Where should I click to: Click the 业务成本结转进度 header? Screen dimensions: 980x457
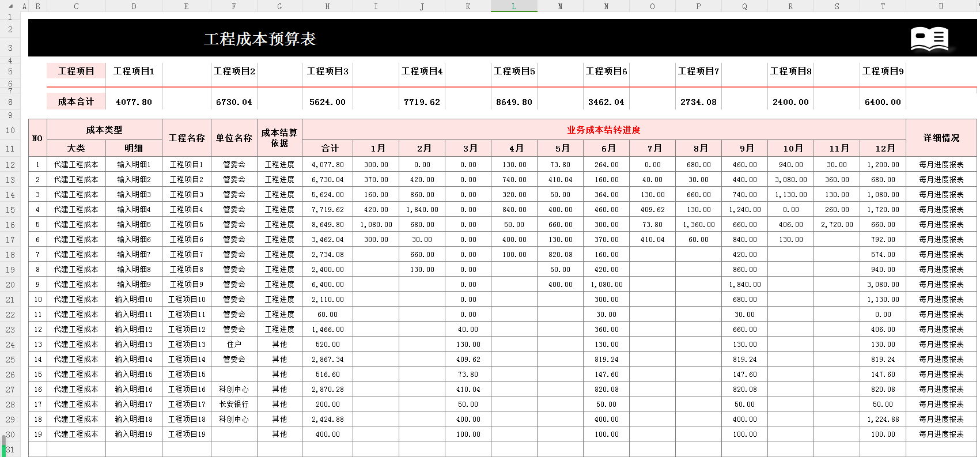[x=604, y=130]
